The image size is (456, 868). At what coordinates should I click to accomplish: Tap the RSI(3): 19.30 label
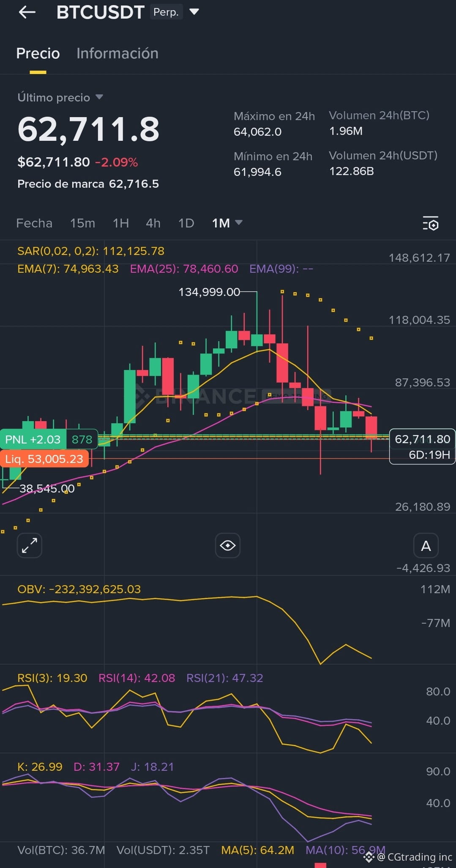(52, 678)
